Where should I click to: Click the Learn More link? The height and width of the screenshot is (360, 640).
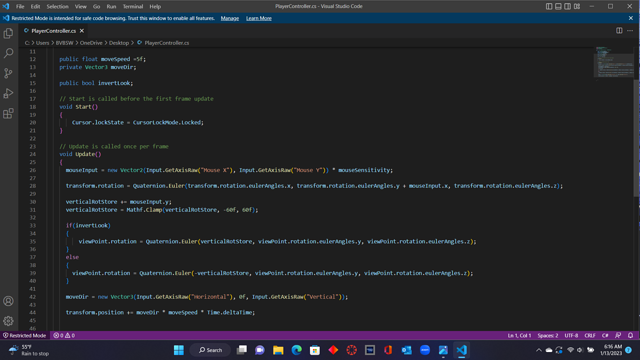(259, 18)
